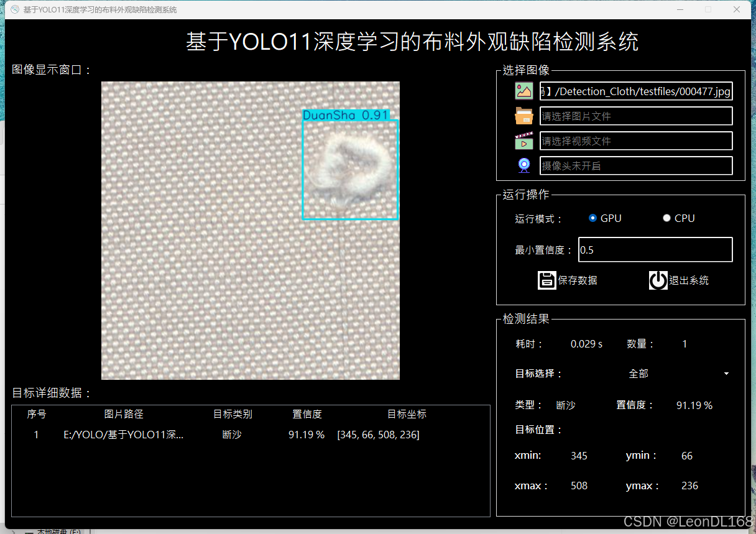
Task: Click the floppy disk save icon
Action: point(547,280)
